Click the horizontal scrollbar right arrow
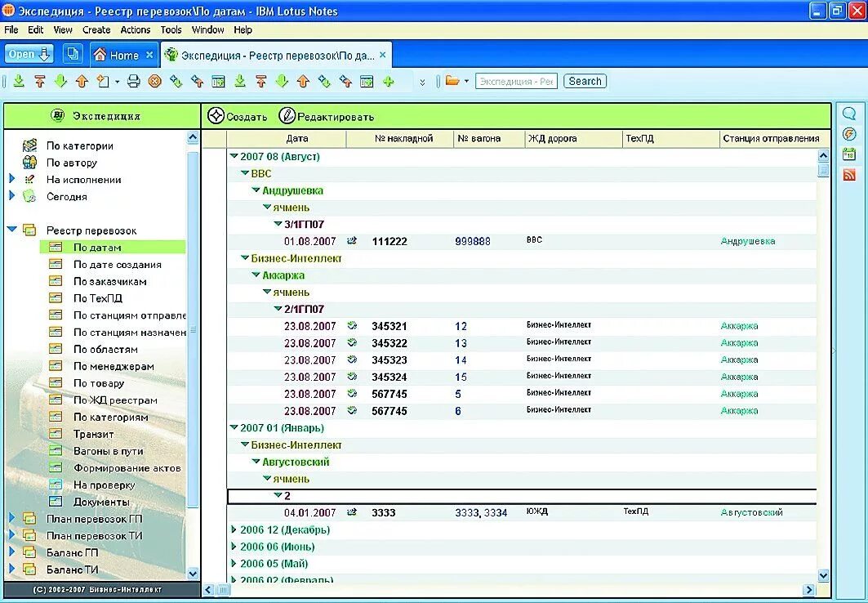 click(x=809, y=590)
